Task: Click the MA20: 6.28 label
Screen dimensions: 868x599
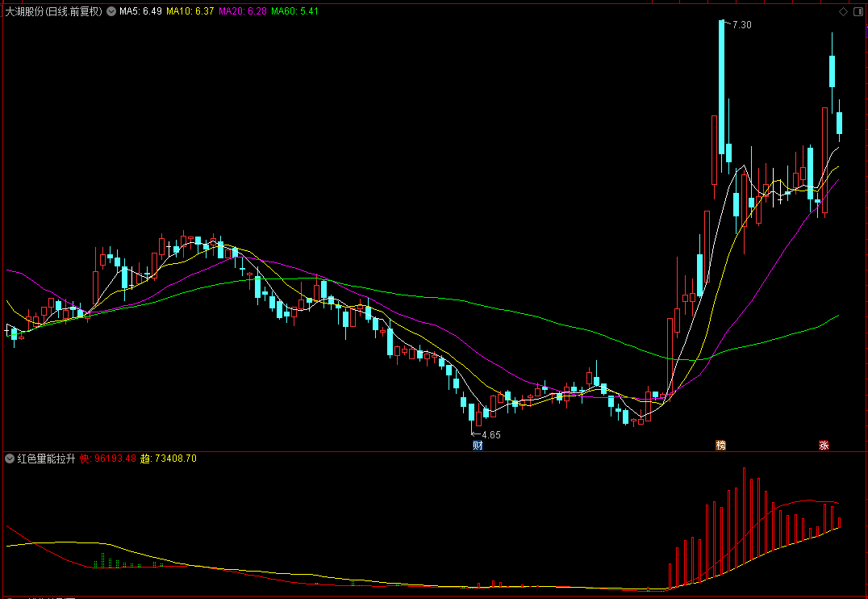Action: point(243,11)
